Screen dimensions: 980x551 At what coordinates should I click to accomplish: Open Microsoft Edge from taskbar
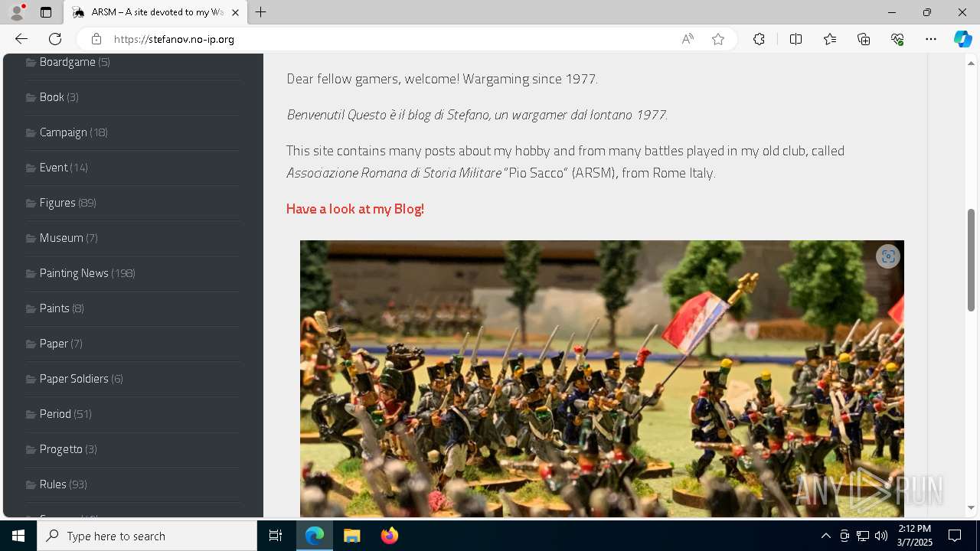coord(315,536)
